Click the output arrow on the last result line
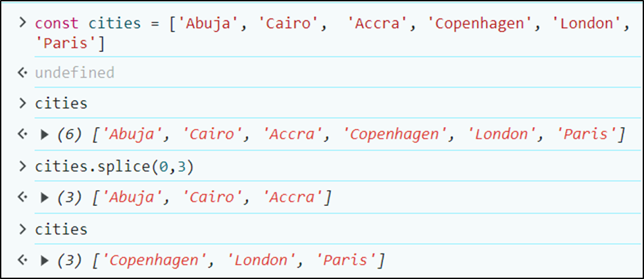The image size is (644, 279). [23, 261]
